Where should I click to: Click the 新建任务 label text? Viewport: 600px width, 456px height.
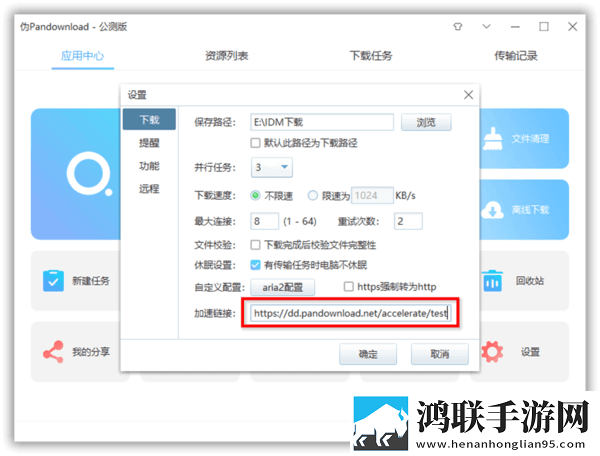pyautogui.click(x=91, y=281)
